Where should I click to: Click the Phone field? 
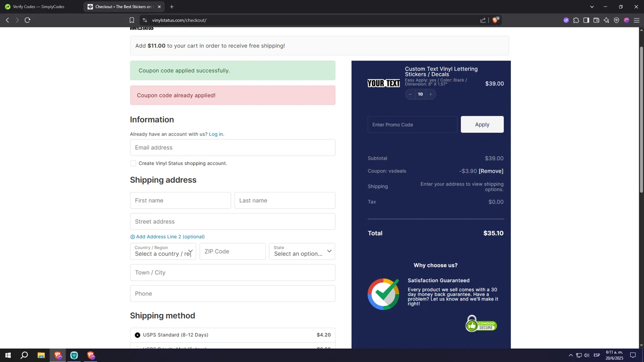[x=233, y=294]
